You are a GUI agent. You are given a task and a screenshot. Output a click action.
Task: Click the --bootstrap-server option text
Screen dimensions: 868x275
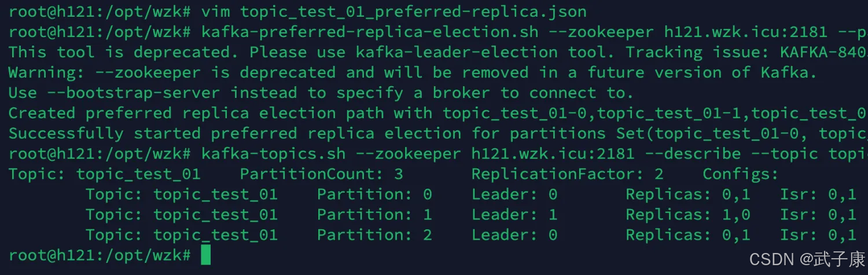[x=134, y=93]
